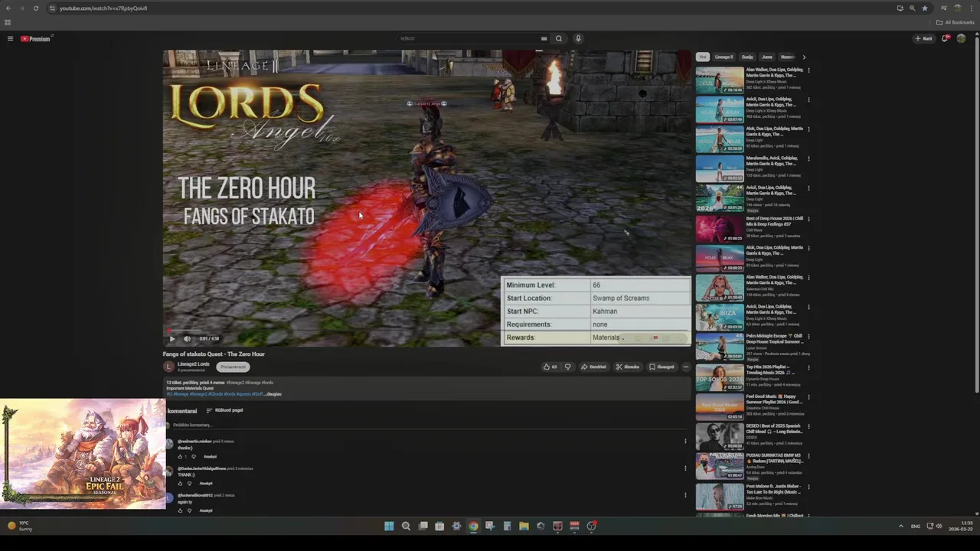The height and width of the screenshot is (551, 980).
Task: Select the Susiję filter chip
Action: click(747, 57)
